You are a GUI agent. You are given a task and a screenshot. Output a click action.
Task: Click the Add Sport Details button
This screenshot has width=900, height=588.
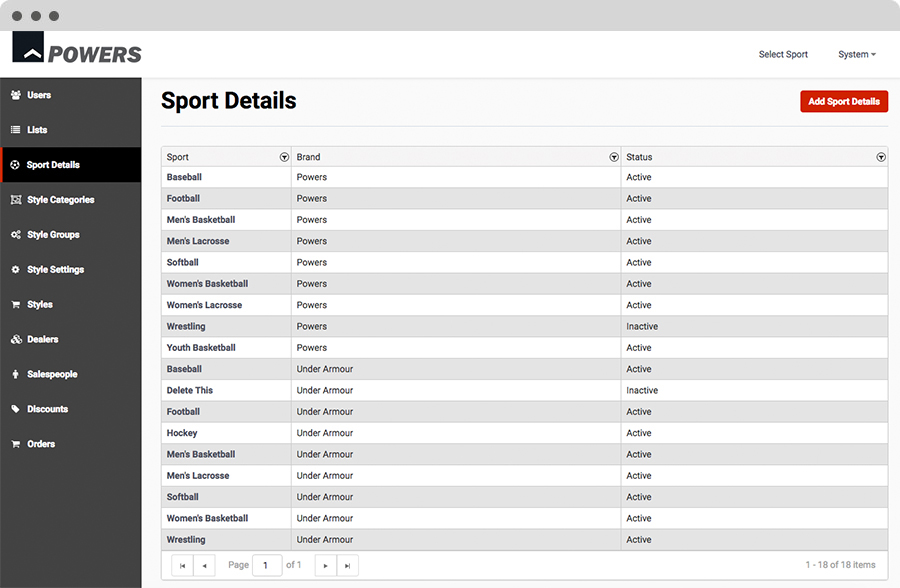[844, 102]
